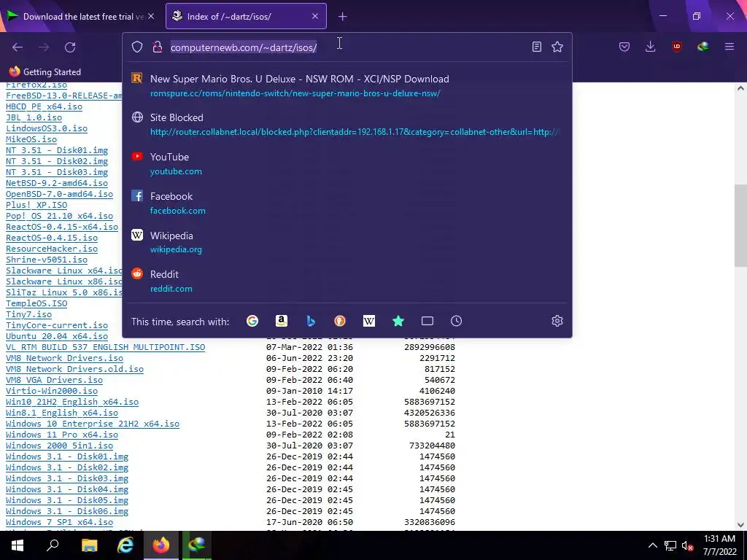Open the Win8.1 English x64.iso link
The height and width of the screenshot is (560, 747).
click(x=62, y=413)
